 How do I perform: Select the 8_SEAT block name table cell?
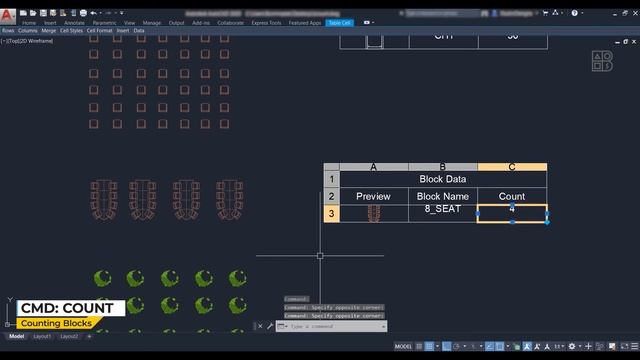tap(443, 213)
